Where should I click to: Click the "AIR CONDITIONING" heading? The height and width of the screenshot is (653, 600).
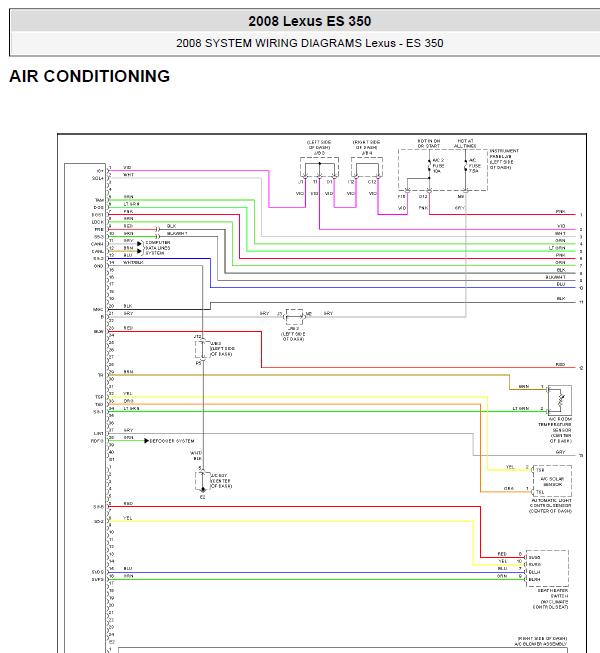pos(90,76)
